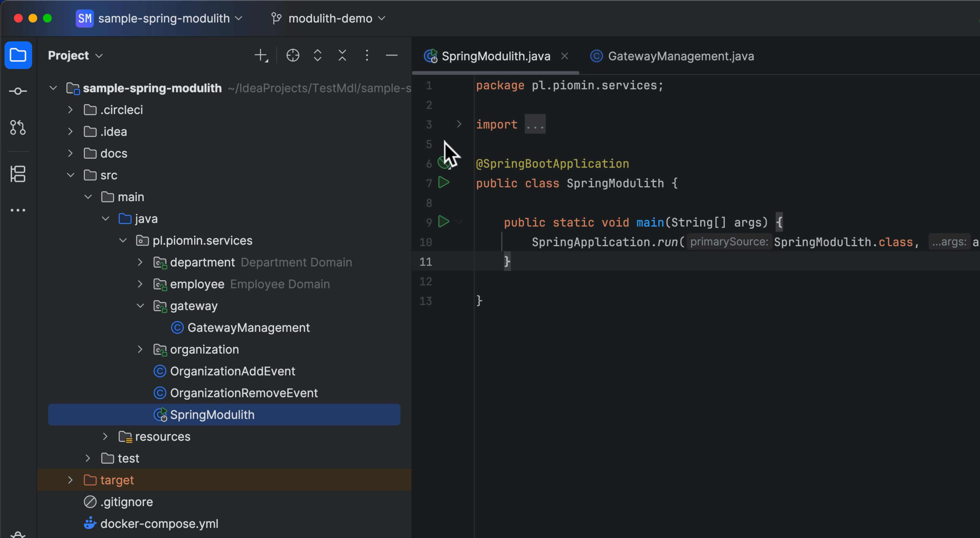Open the Commit tool window
Viewport: 980px width, 538px height.
[18, 91]
